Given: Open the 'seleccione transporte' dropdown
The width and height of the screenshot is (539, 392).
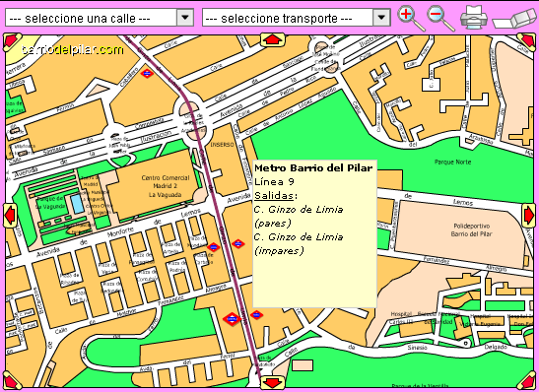Looking at the screenshot, I should [297, 18].
